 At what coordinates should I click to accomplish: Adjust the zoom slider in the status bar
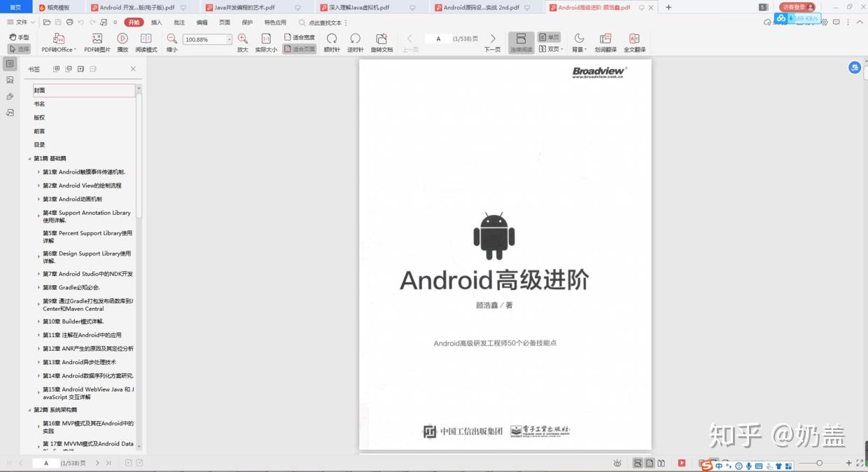tap(820, 463)
